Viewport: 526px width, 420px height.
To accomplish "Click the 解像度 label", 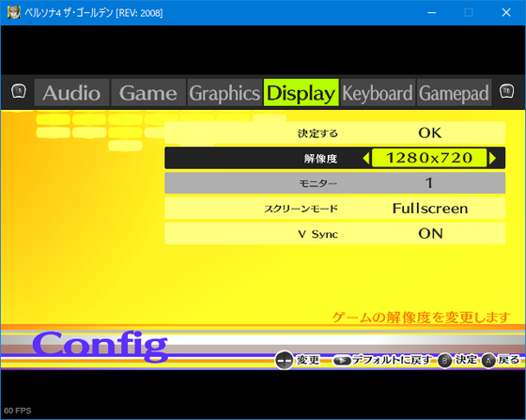I will click(x=320, y=159).
